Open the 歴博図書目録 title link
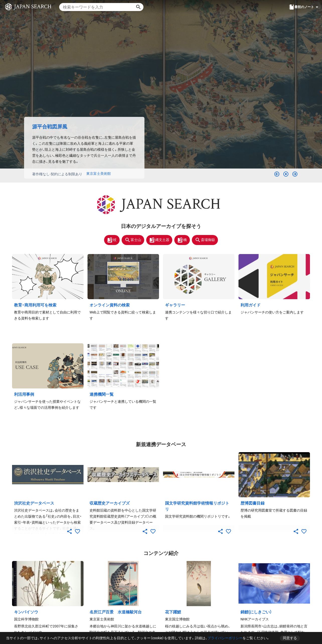 253,503
